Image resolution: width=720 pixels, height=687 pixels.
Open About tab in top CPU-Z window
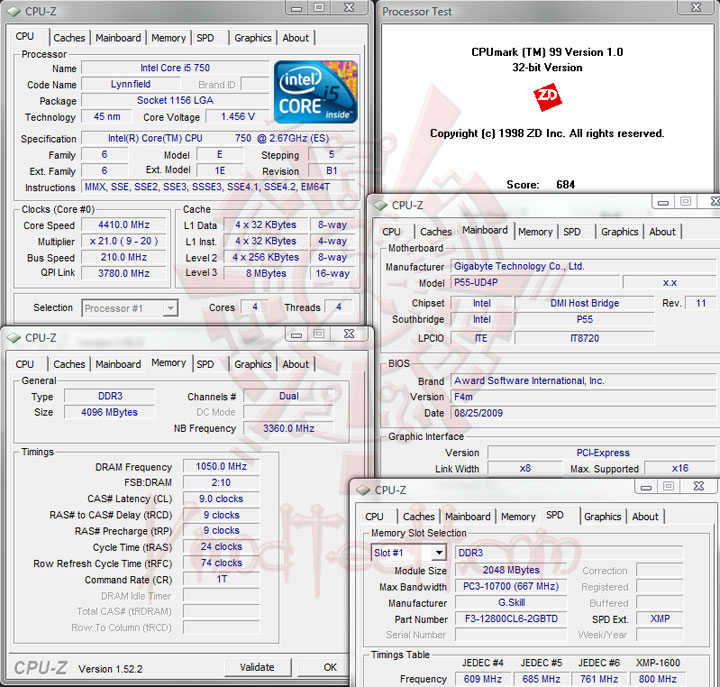[296, 38]
